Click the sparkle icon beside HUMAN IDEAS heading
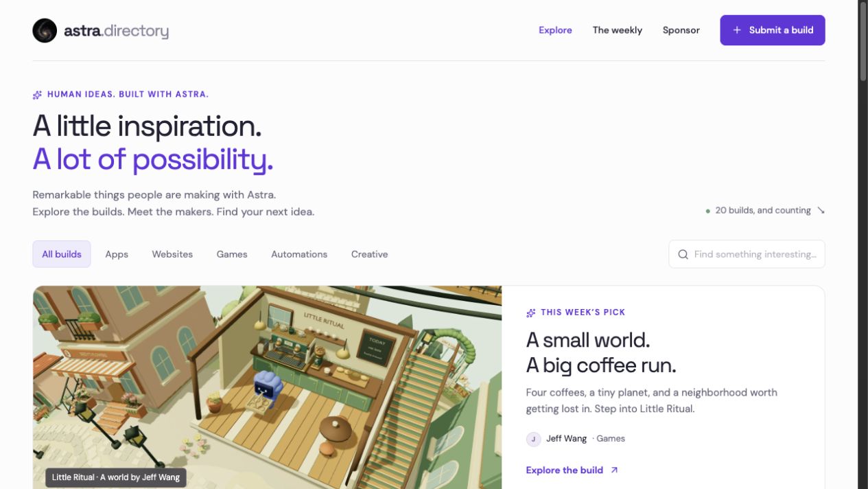This screenshot has width=868, height=489. coord(38,95)
